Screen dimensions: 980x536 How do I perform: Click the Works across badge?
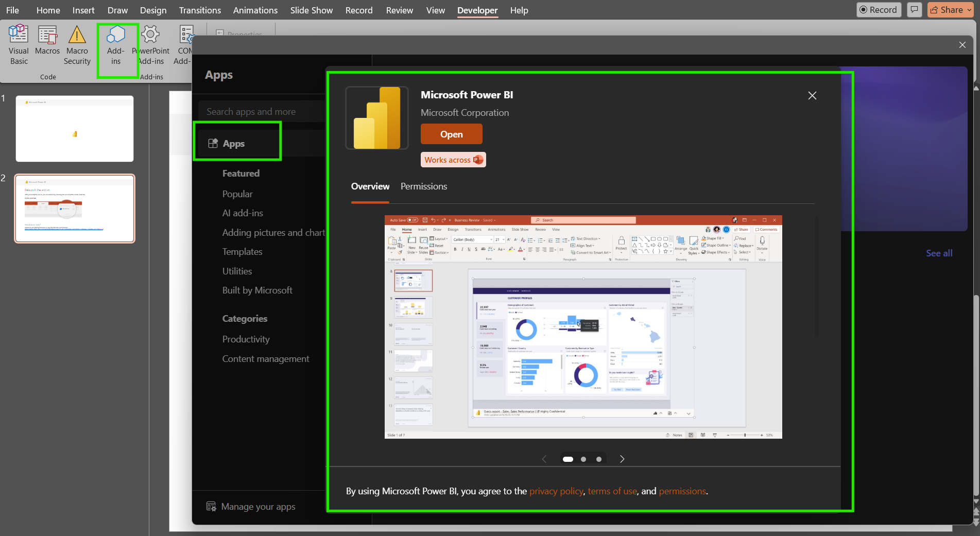(x=453, y=160)
